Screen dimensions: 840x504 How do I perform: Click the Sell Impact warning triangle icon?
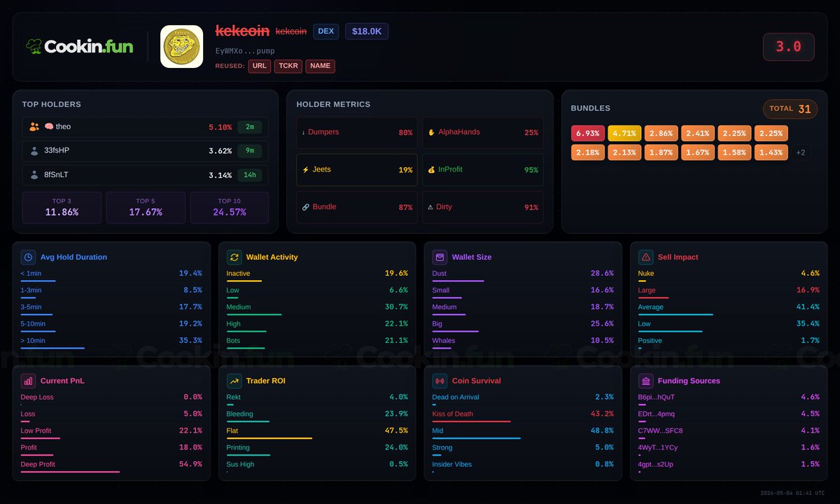click(x=645, y=257)
